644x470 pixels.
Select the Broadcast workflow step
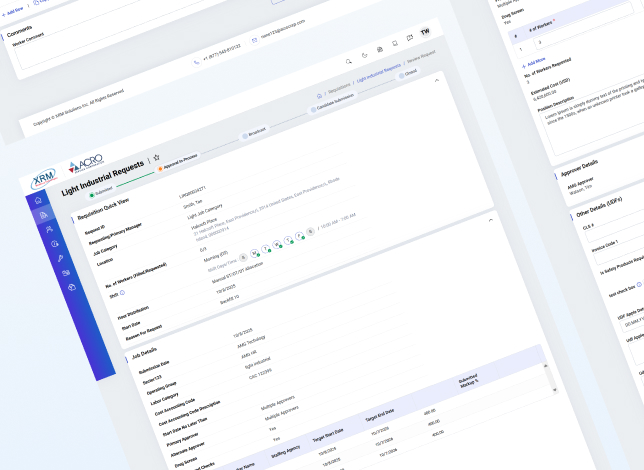pos(255,133)
